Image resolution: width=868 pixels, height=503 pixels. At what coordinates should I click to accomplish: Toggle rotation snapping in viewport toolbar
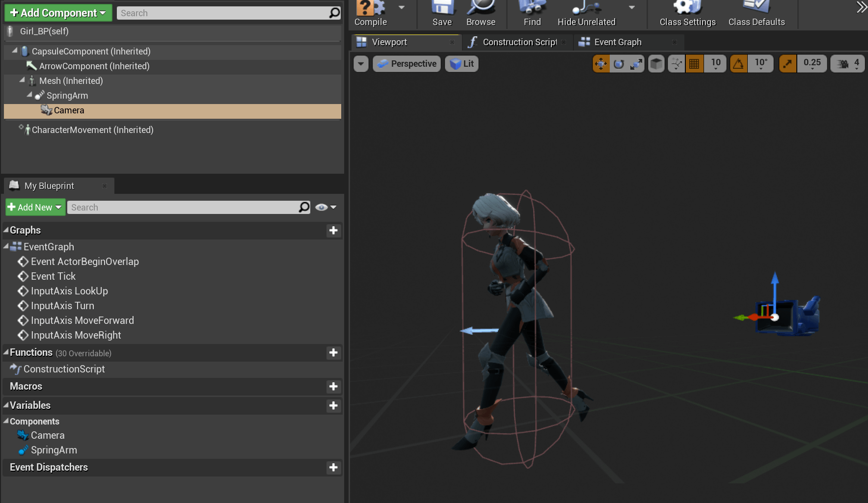click(x=738, y=64)
